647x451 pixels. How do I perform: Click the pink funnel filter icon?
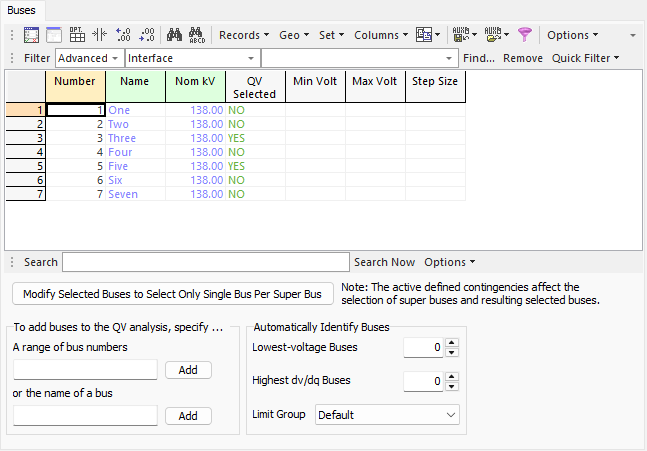point(524,35)
